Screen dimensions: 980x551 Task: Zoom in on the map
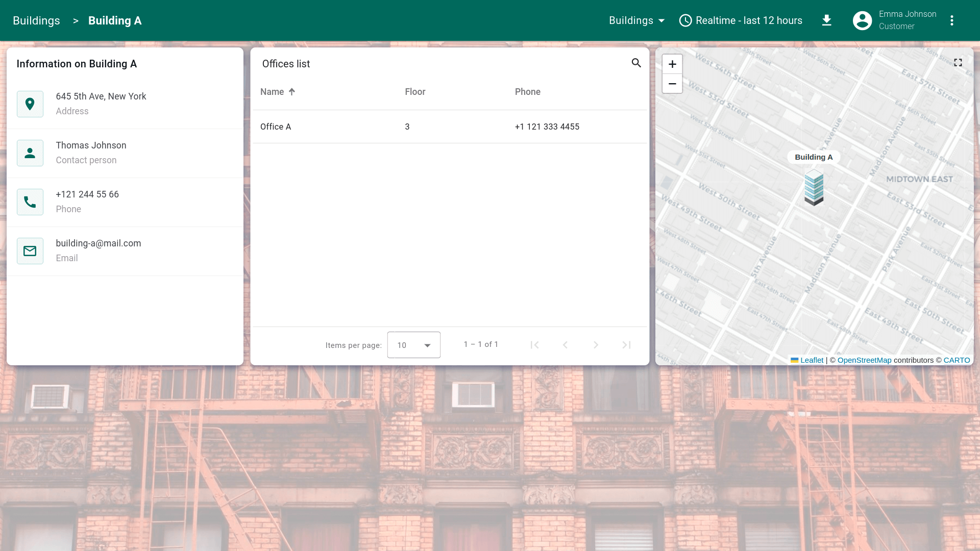pyautogui.click(x=672, y=64)
